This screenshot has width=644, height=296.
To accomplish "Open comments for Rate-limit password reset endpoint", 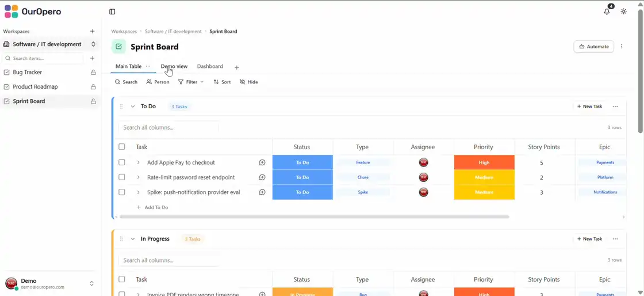I will [x=262, y=177].
